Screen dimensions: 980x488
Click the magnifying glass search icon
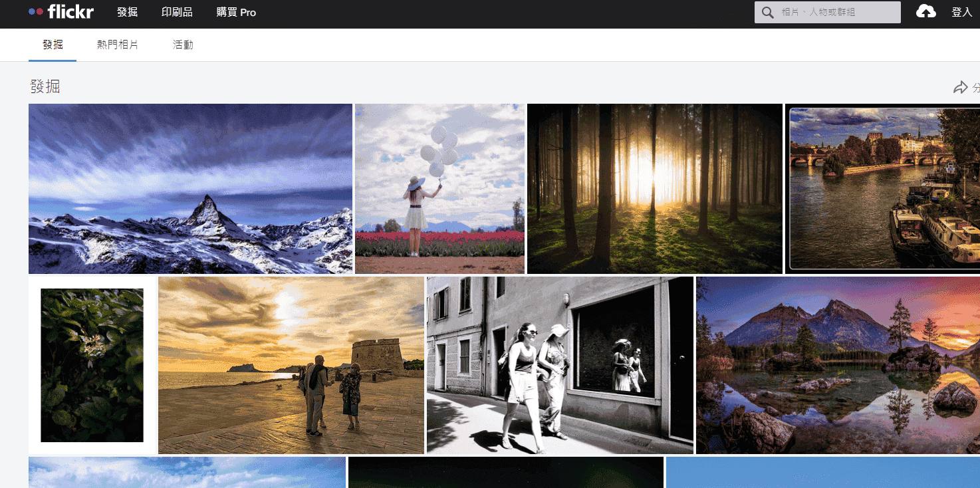click(767, 13)
